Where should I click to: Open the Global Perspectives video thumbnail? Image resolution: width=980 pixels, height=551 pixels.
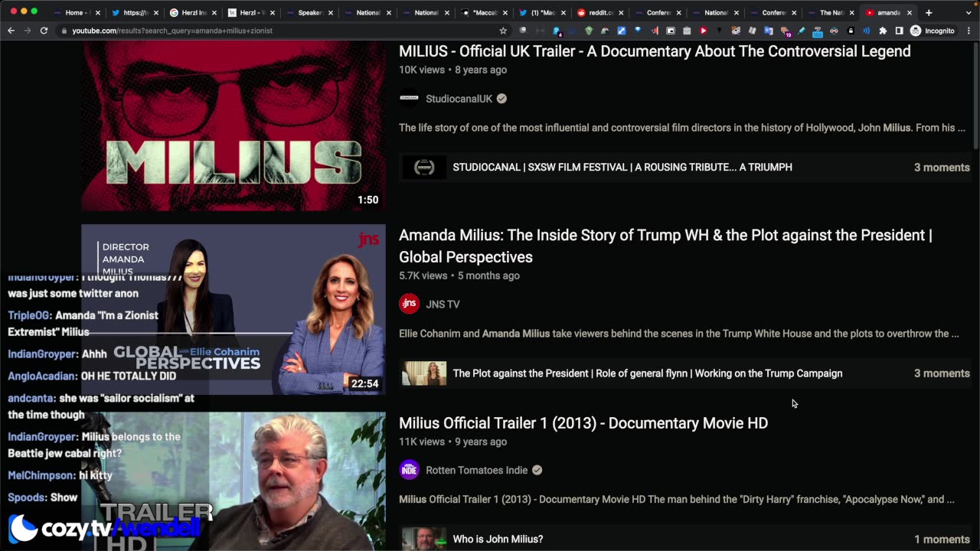[234, 310]
